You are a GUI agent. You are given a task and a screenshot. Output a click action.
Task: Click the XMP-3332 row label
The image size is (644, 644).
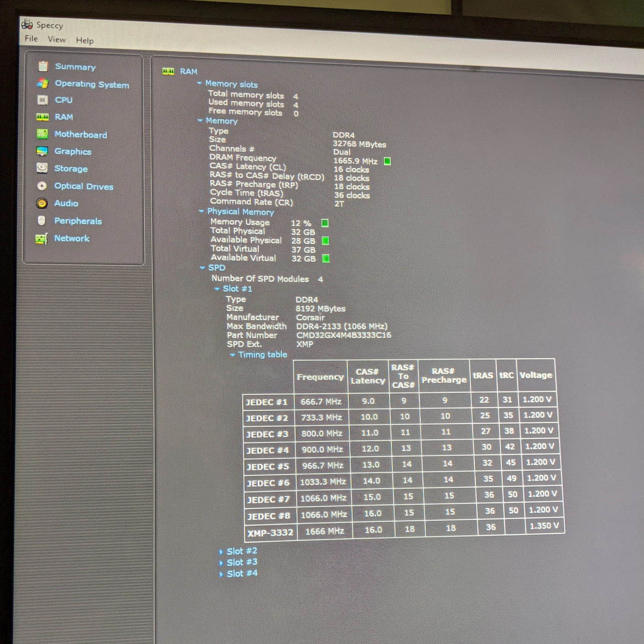coord(270,533)
